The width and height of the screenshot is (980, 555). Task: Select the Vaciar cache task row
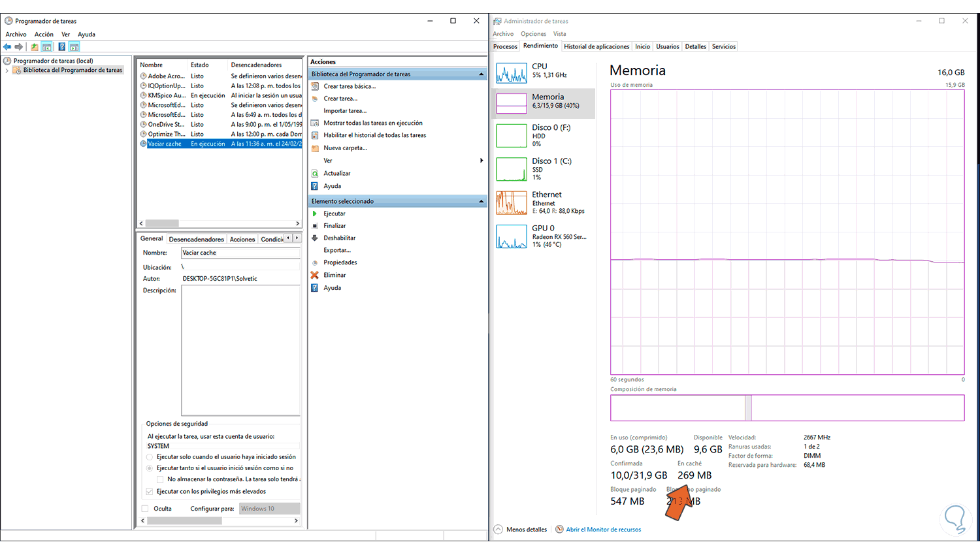(x=220, y=144)
